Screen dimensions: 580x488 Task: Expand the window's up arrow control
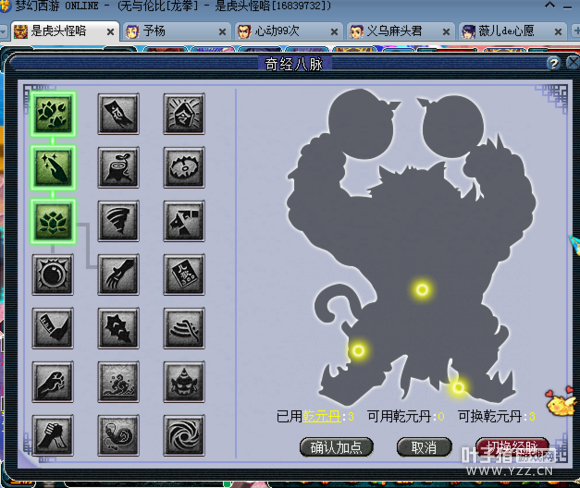click(550, 5)
